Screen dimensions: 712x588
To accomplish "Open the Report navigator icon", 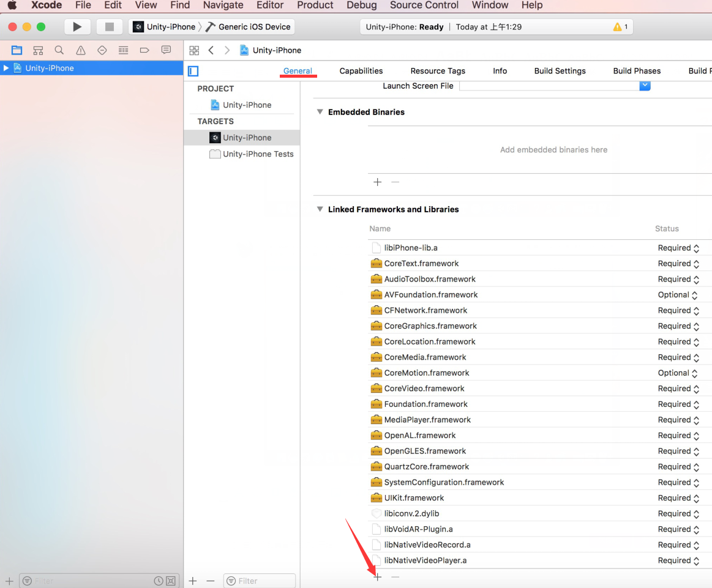I will pos(166,50).
